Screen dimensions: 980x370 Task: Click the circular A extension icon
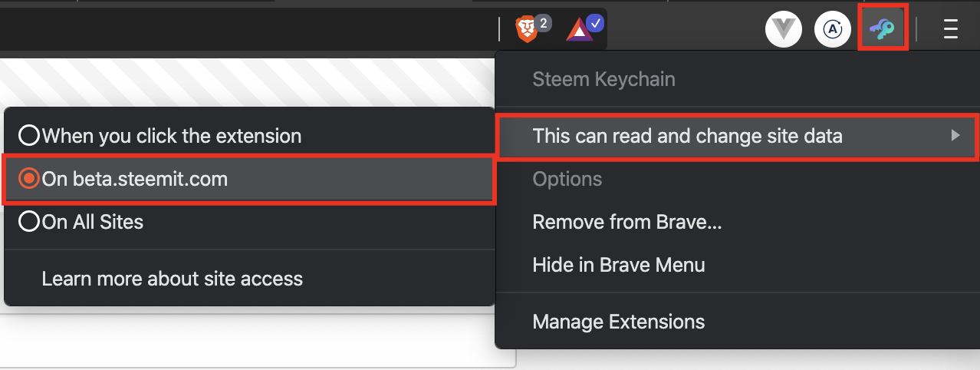point(833,29)
